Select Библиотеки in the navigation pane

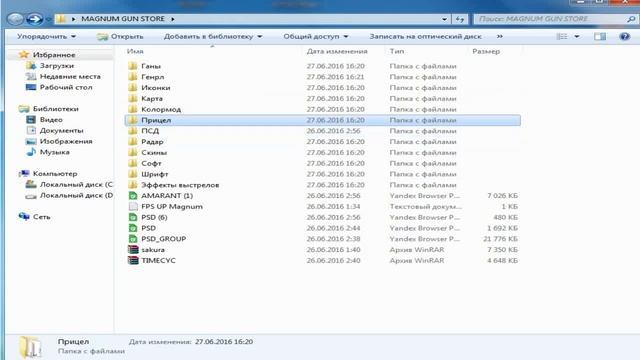[56, 109]
